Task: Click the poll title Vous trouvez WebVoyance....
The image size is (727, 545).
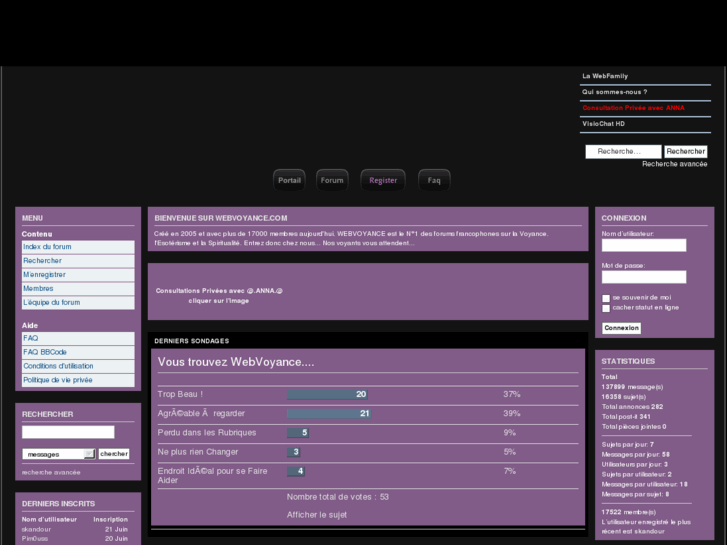Action: [x=236, y=362]
